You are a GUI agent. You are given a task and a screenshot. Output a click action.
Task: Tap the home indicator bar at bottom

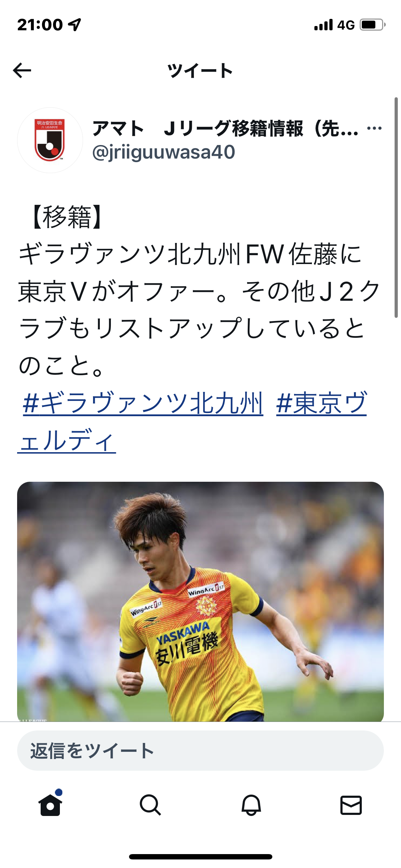[200, 857]
